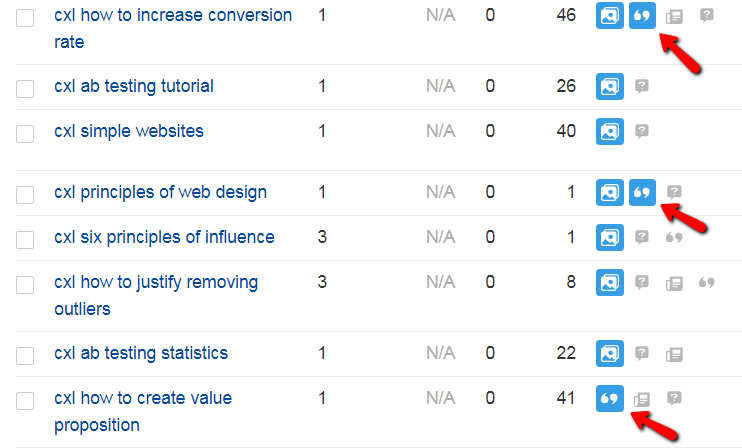Screen dimensions: 742x448
Task: Click value 46 in 'increase conversion rate' row
Action: pos(566,15)
